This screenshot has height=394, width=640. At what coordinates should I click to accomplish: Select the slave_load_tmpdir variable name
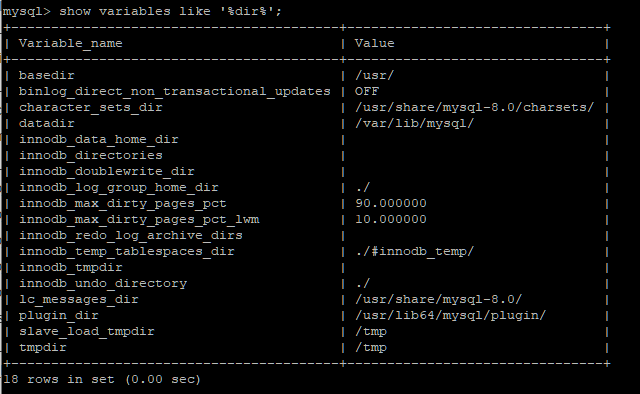(x=87, y=331)
